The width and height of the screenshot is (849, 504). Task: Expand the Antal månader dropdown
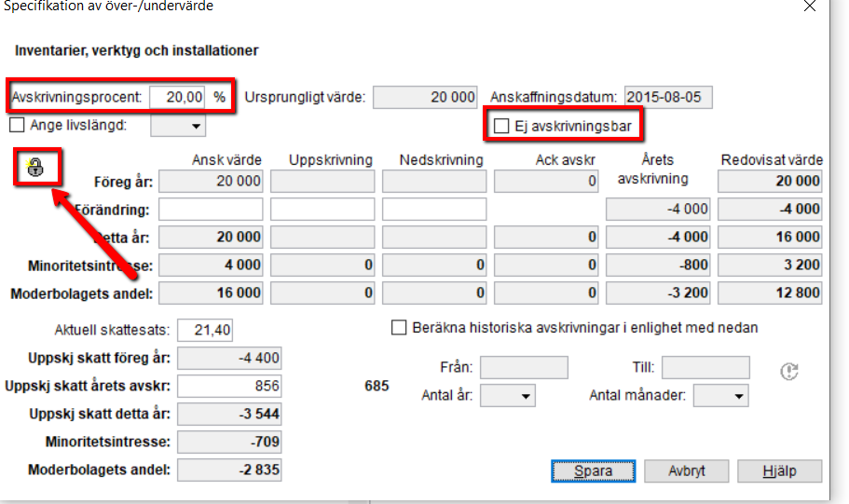coord(721,396)
